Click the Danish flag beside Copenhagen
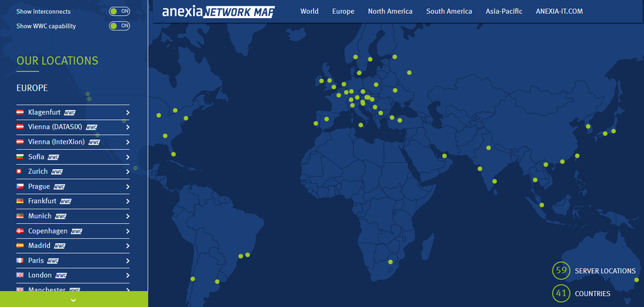 point(20,231)
